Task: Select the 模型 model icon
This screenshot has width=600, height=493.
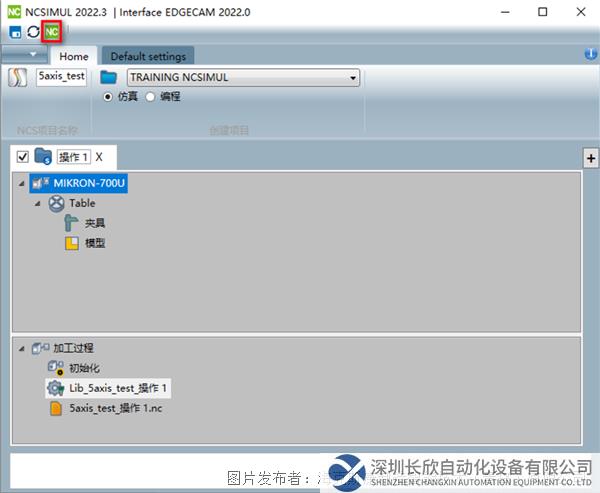Action: click(72, 243)
